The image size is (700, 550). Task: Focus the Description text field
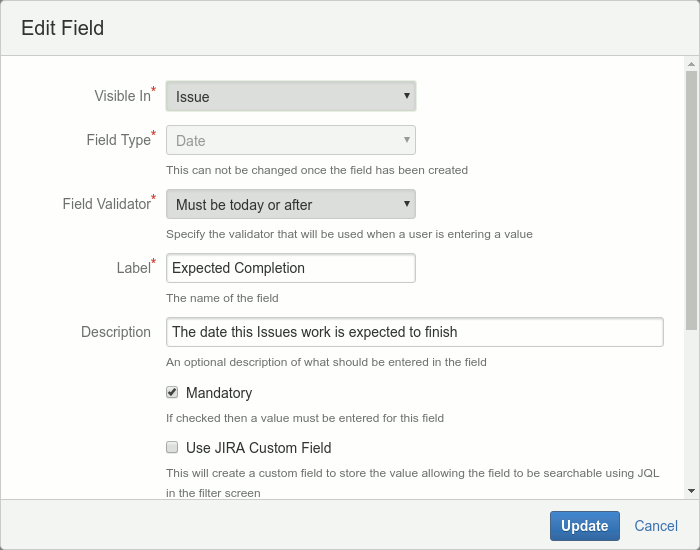[414, 332]
